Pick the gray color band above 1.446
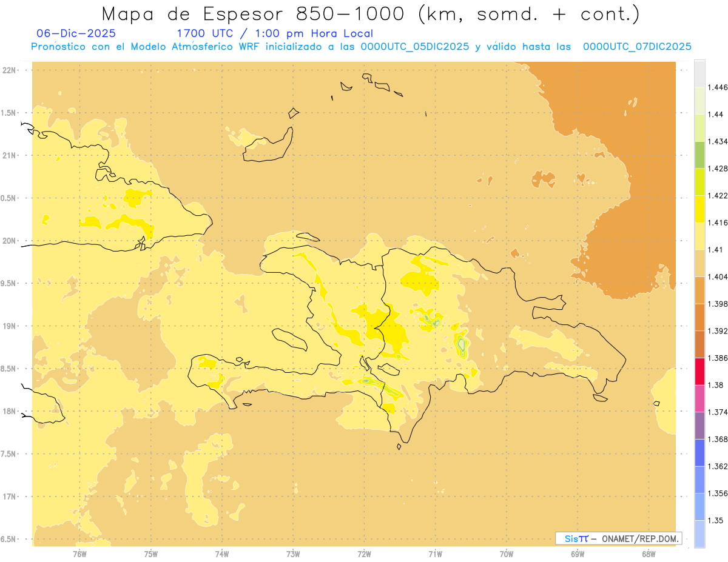The width and height of the screenshot is (728, 562). (x=699, y=73)
